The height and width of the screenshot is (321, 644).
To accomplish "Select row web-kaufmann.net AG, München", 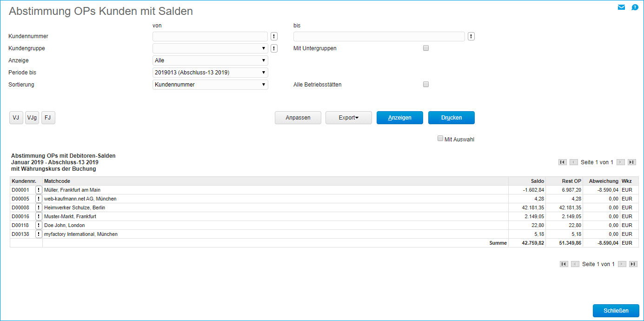I will tap(324, 199).
